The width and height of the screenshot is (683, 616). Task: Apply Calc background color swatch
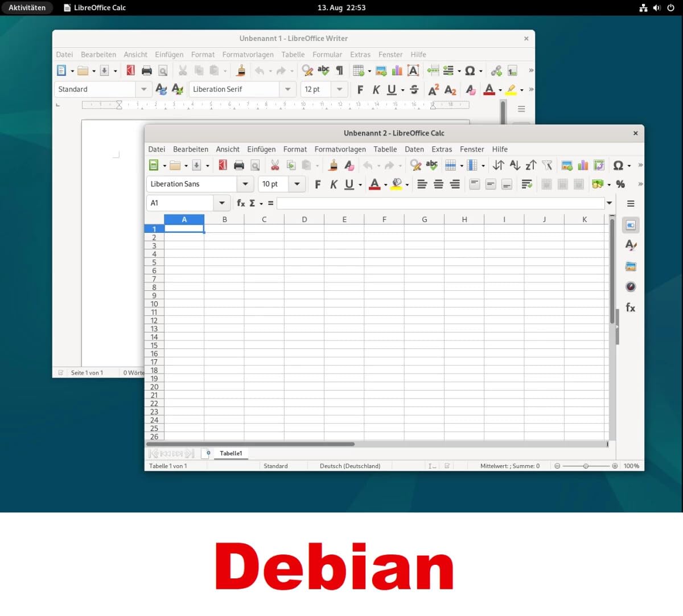coord(397,184)
